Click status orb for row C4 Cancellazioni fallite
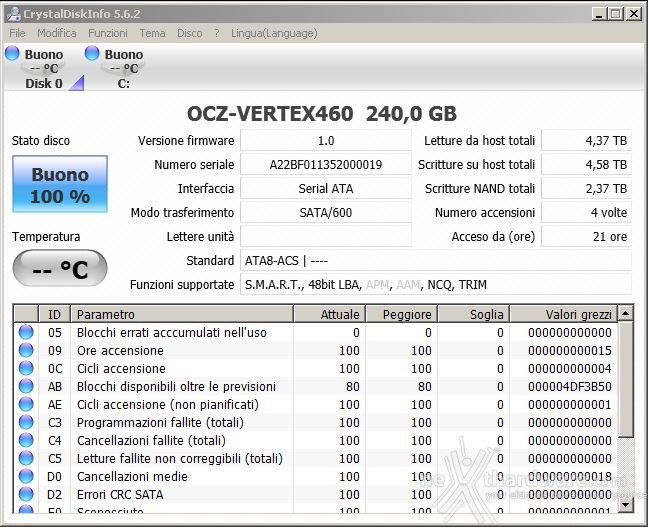This screenshot has height=527, width=648. tap(26, 440)
